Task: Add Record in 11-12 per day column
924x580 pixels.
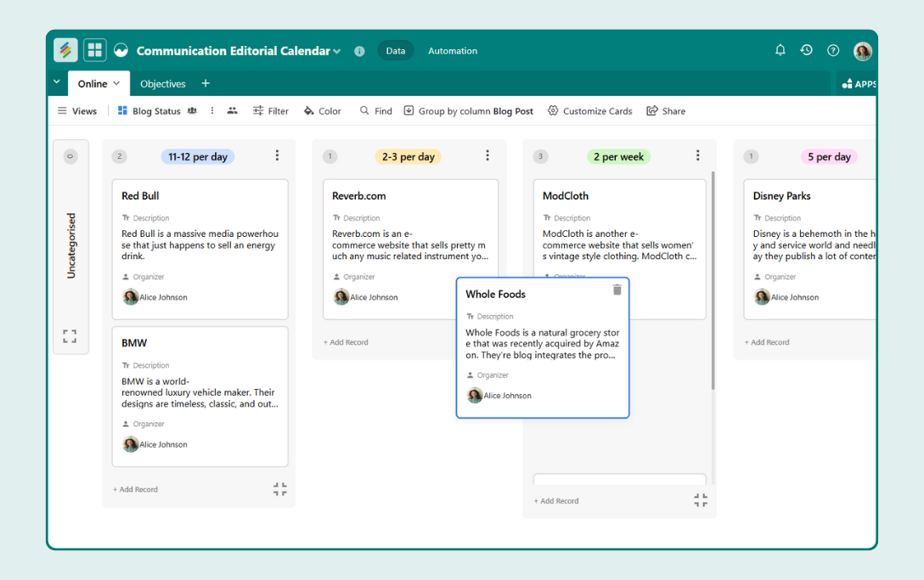Action: (x=136, y=489)
